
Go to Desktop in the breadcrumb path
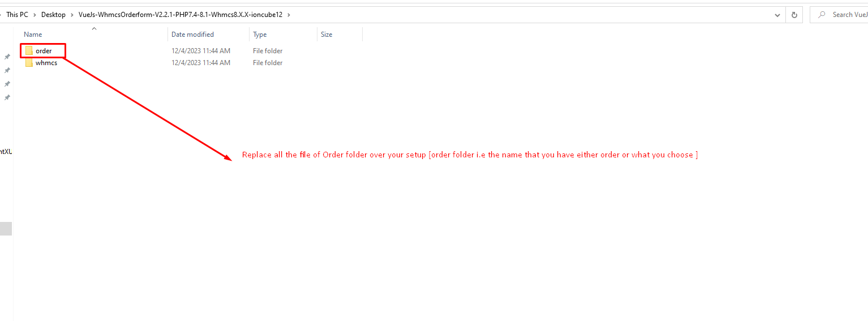click(x=53, y=15)
